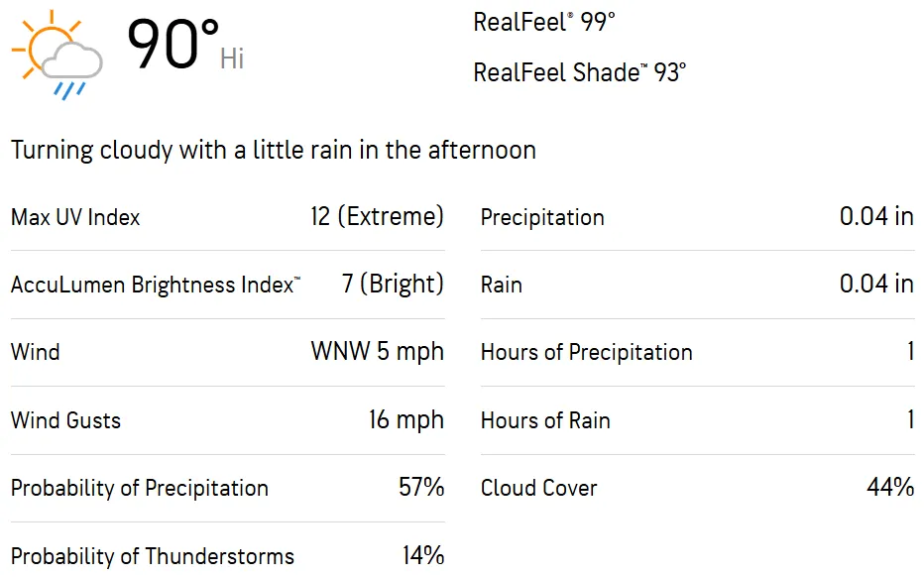Click the RealFeel 99° label
Screen dimensions: 924x578
tap(544, 23)
